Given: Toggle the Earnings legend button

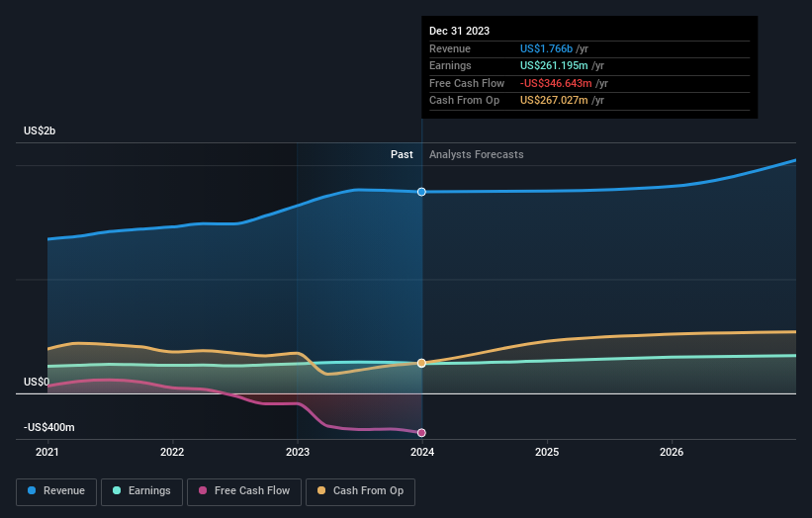Looking at the screenshot, I should click(141, 491).
